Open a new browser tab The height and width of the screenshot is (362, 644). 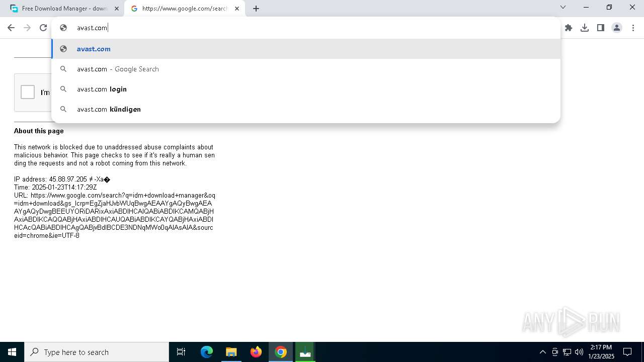pyautogui.click(x=256, y=9)
